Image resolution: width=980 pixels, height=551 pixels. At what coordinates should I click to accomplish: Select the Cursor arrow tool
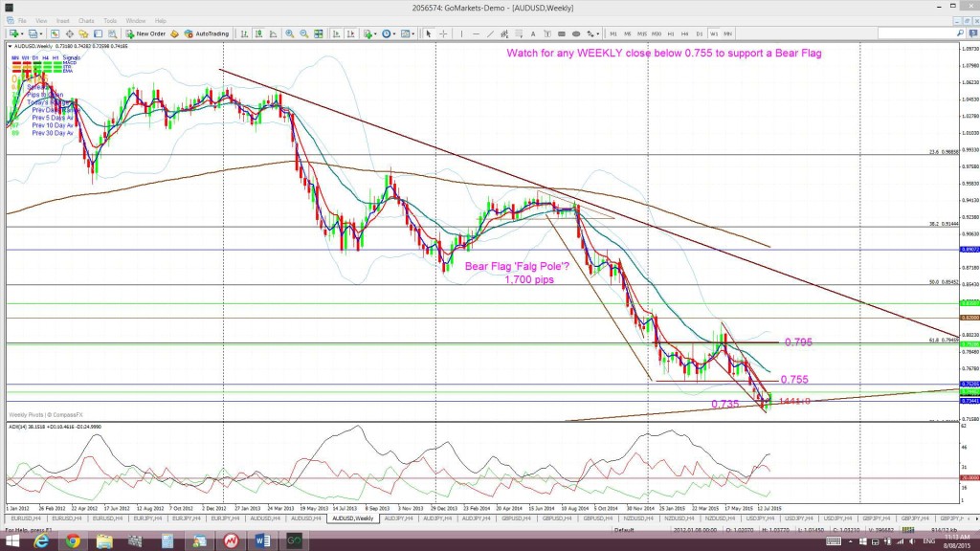point(429,33)
